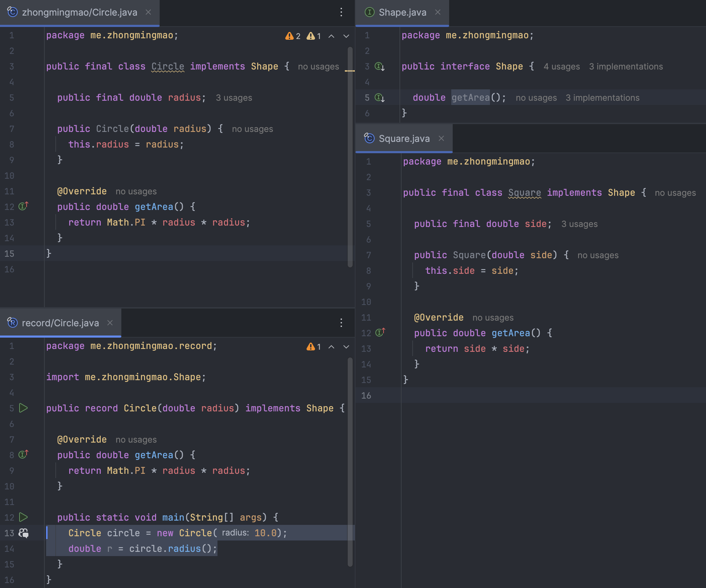Close the record/Circle.java tab
706x588 pixels.
tap(110, 323)
